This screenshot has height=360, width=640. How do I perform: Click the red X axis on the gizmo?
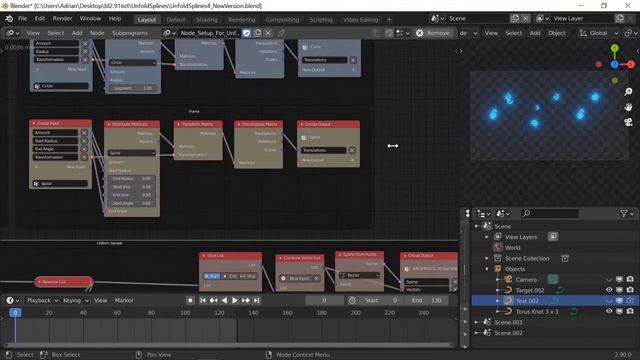pyautogui.click(x=631, y=64)
